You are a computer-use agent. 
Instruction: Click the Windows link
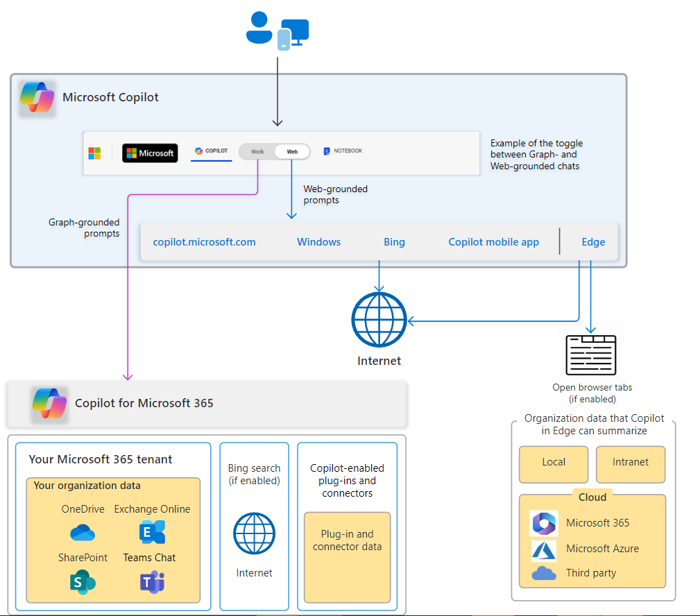(x=318, y=242)
